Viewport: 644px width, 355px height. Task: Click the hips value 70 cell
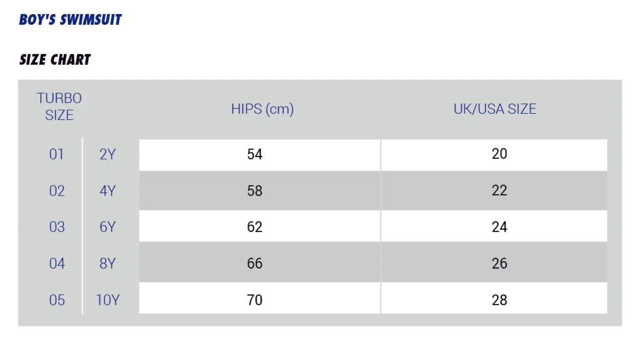click(255, 300)
